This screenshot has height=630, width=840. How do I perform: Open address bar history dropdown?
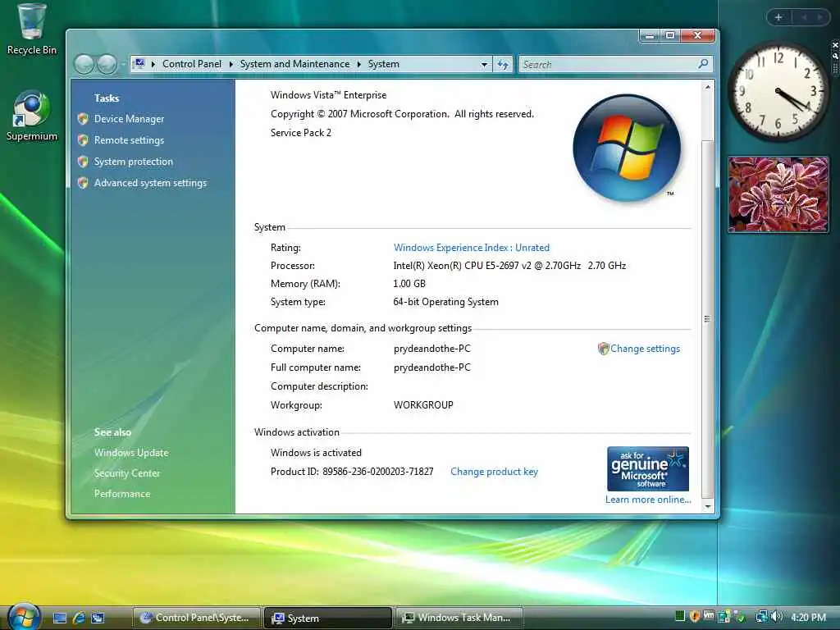[484, 64]
